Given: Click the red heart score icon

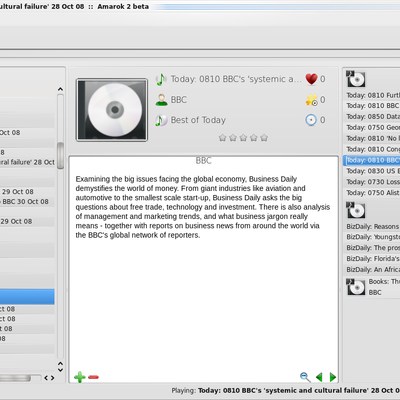Looking at the screenshot, I should point(311,79).
